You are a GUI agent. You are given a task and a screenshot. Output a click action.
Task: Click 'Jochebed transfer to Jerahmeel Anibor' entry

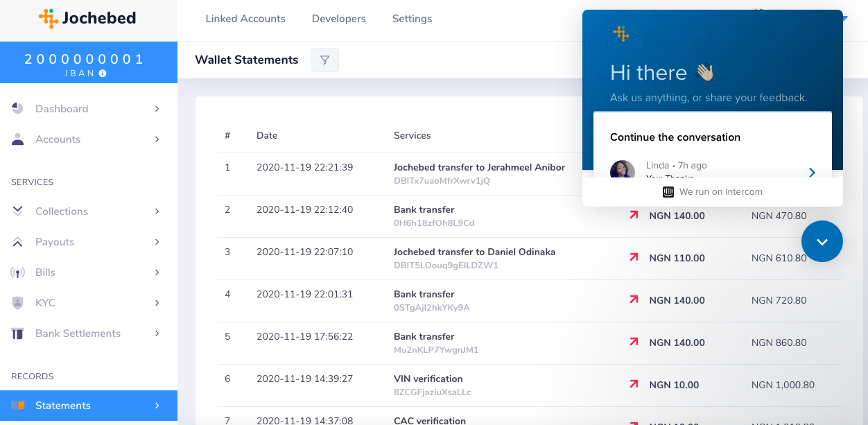(x=479, y=167)
